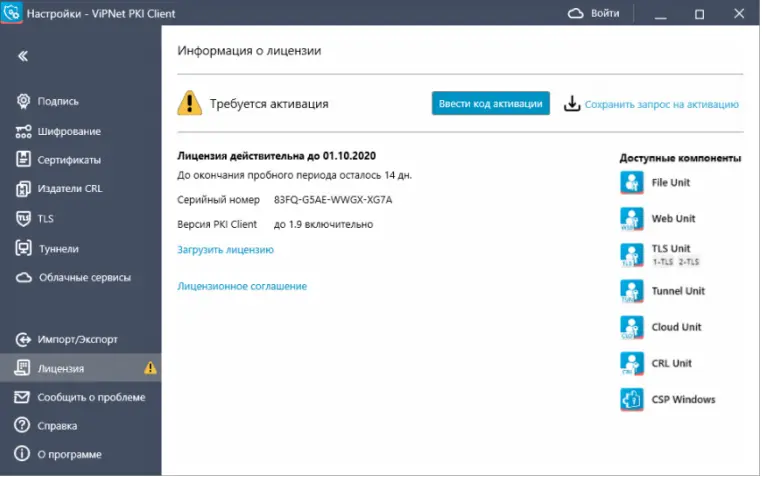Click the Справка question mark icon
762x477 pixels.
(x=22, y=426)
